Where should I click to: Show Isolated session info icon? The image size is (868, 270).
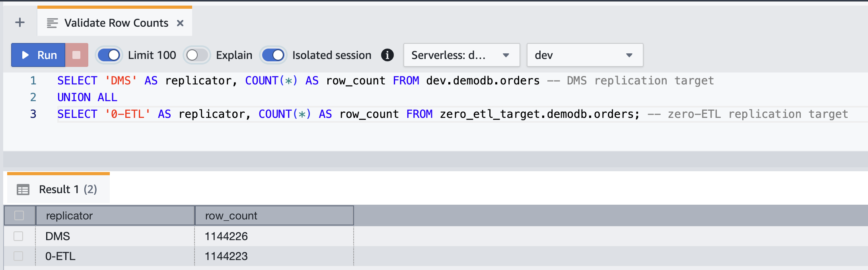tap(387, 55)
